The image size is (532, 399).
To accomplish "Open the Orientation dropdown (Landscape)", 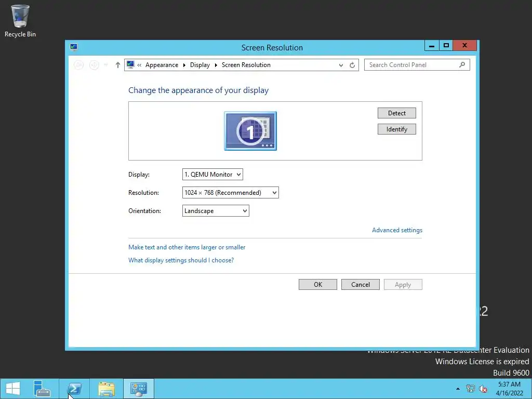I will pos(216,211).
